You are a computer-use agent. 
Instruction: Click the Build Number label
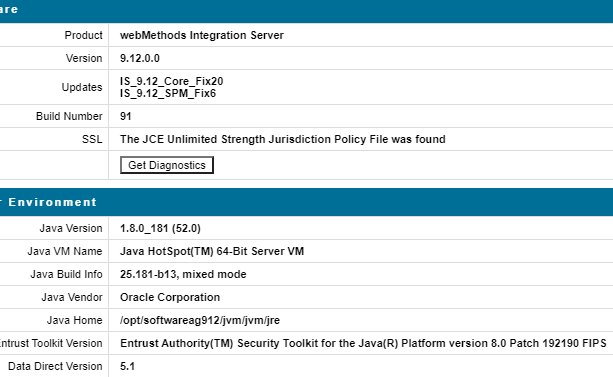(69, 116)
